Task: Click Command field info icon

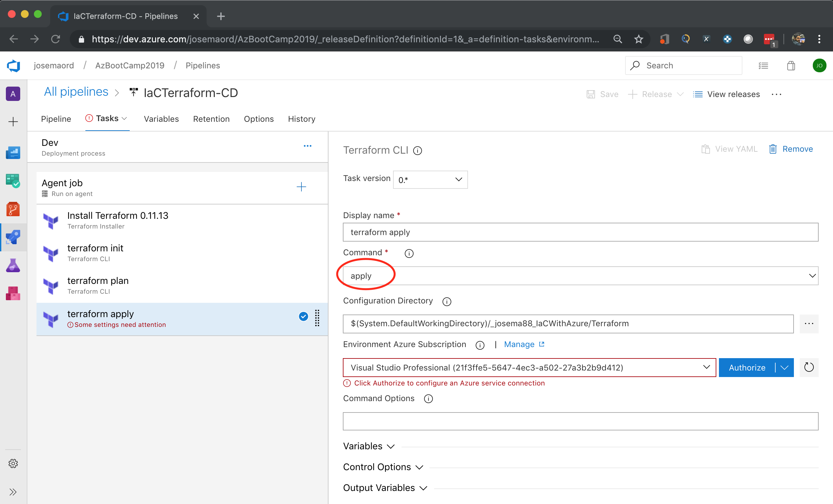Action: pyautogui.click(x=409, y=253)
